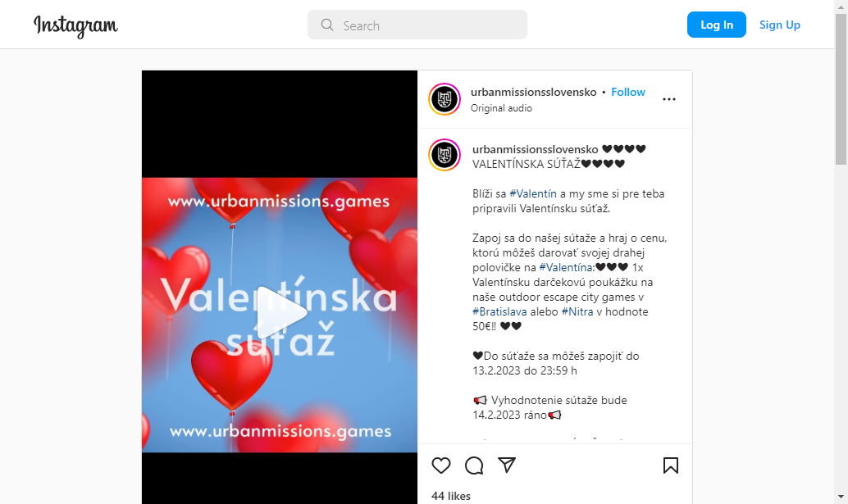The width and height of the screenshot is (848, 504).
Task: Share the post with paper plane icon
Action: point(507,465)
